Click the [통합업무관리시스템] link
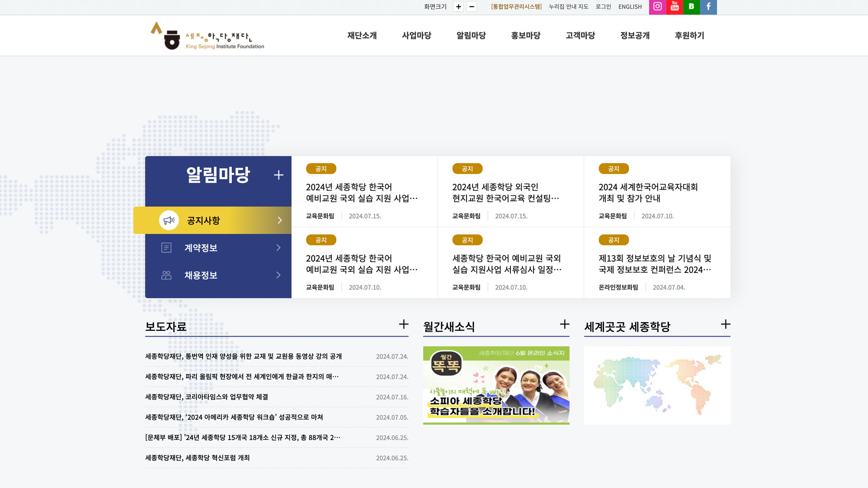868x488 pixels. click(516, 7)
